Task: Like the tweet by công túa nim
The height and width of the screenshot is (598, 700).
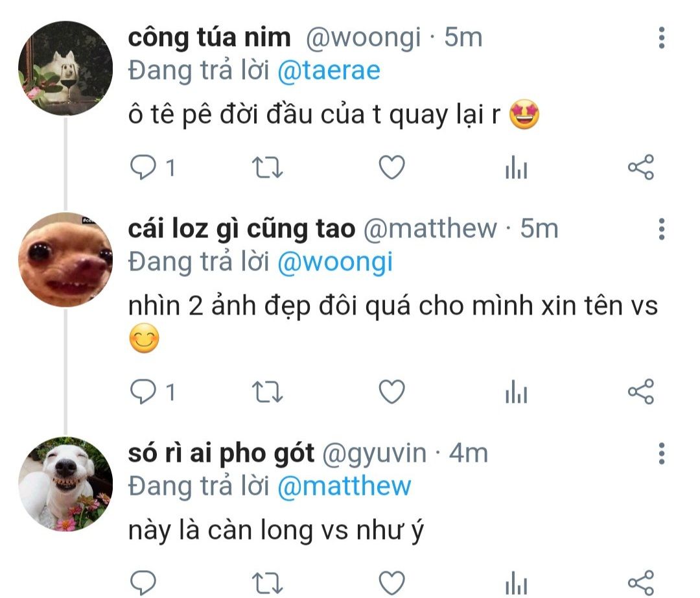Action: click(391, 167)
